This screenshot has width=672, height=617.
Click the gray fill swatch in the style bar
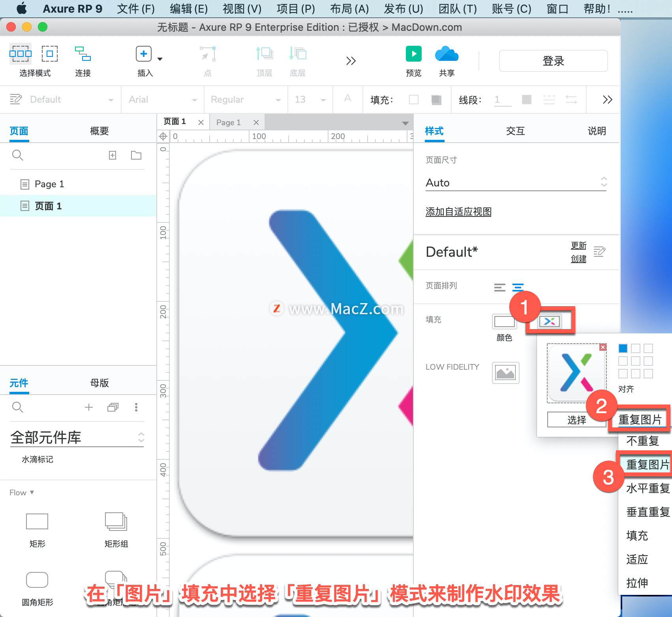pyautogui.click(x=436, y=100)
